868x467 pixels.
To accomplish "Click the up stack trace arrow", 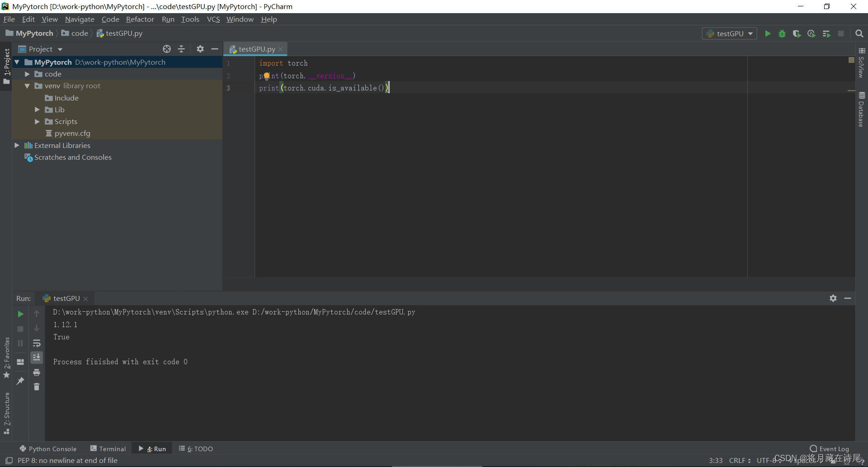I will (x=37, y=314).
